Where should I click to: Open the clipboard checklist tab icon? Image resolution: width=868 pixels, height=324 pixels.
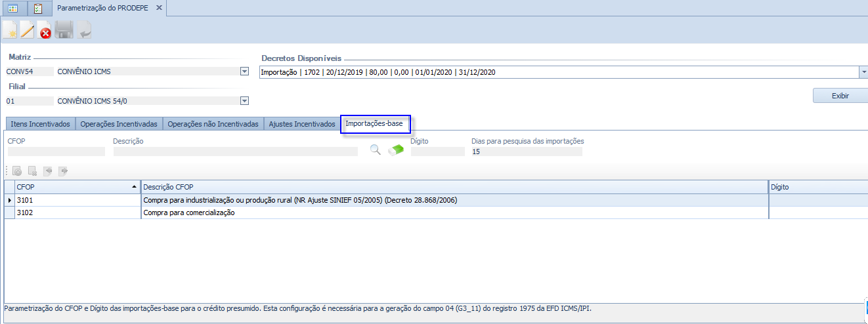(38, 9)
